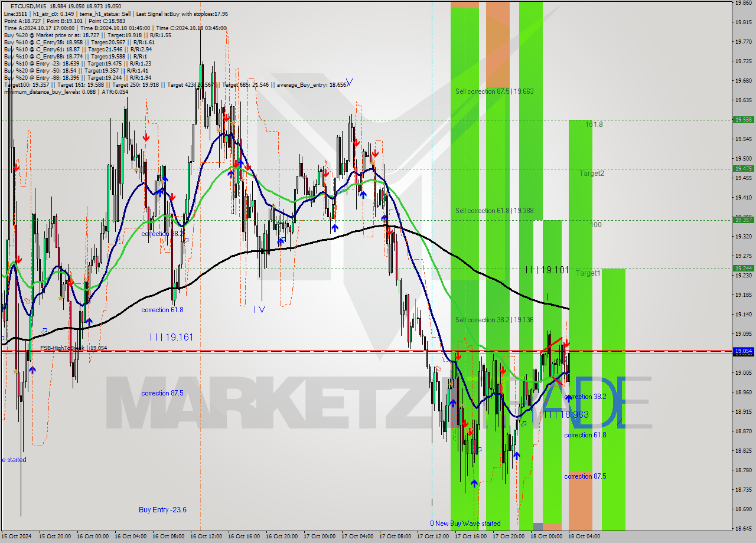Click the green 19.588 price tag
Screen dimensions: 756x543
744,119
